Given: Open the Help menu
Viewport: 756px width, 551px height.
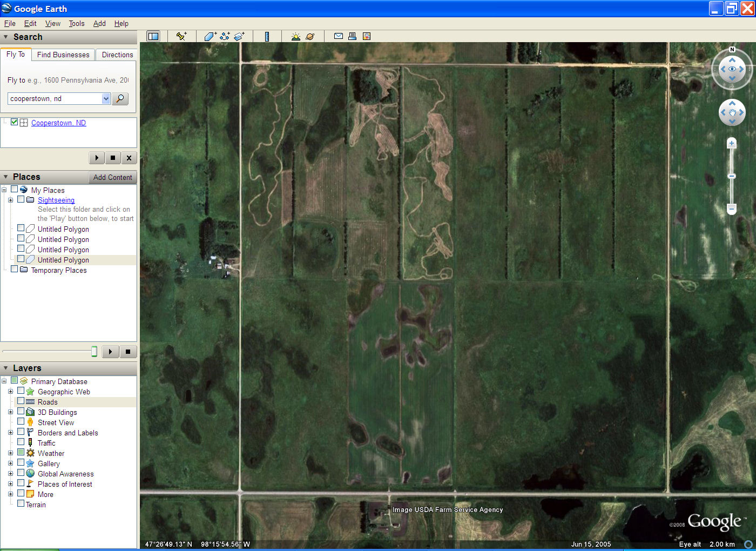Looking at the screenshot, I should (x=122, y=23).
